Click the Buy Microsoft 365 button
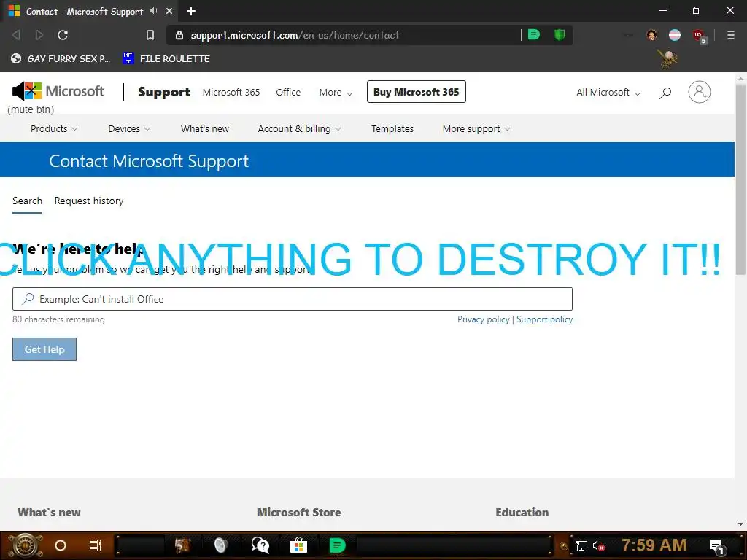 point(417,92)
